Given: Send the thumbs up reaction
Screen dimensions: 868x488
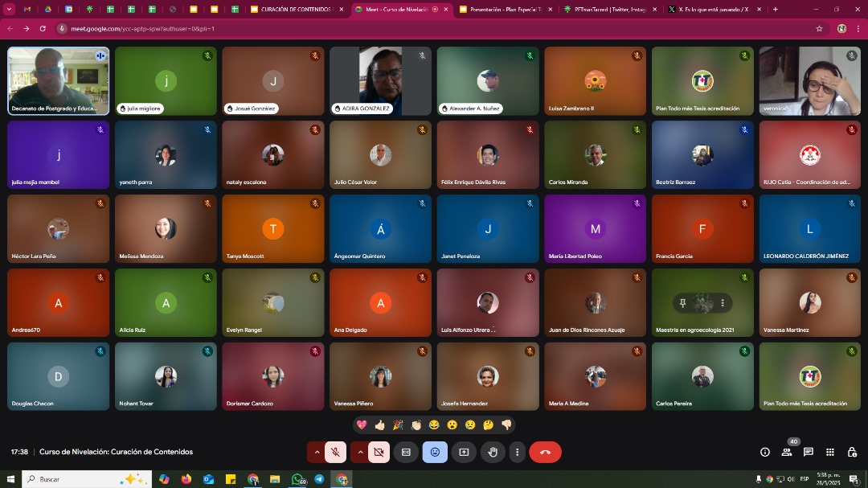Looking at the screenshot, I should pyautogui.click(x=379, y=424).
